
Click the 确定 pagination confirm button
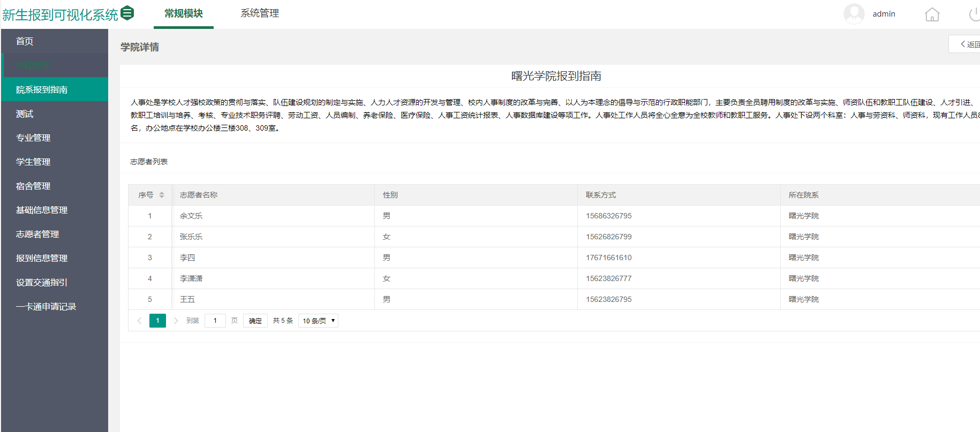click(255, 321)
